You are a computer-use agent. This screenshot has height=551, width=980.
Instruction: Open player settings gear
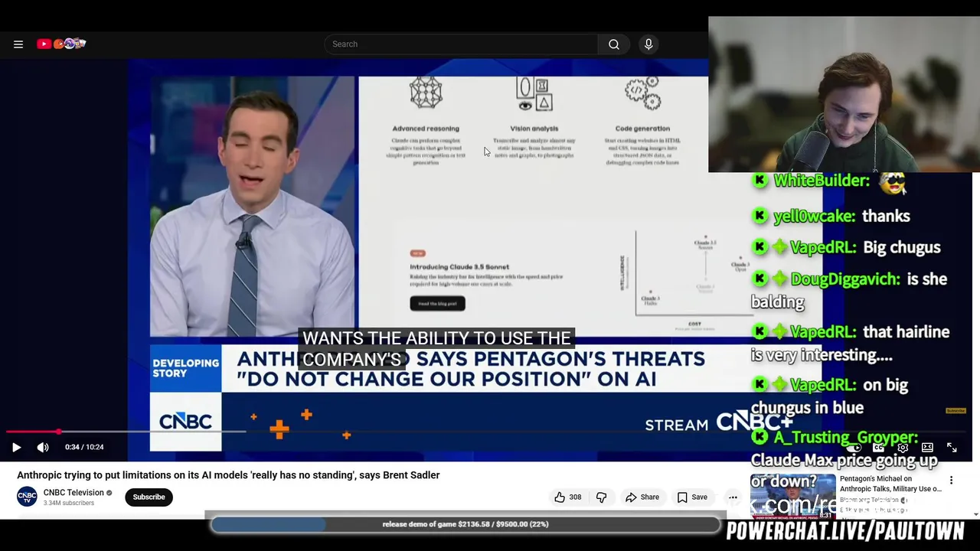[x=903, y=447]
